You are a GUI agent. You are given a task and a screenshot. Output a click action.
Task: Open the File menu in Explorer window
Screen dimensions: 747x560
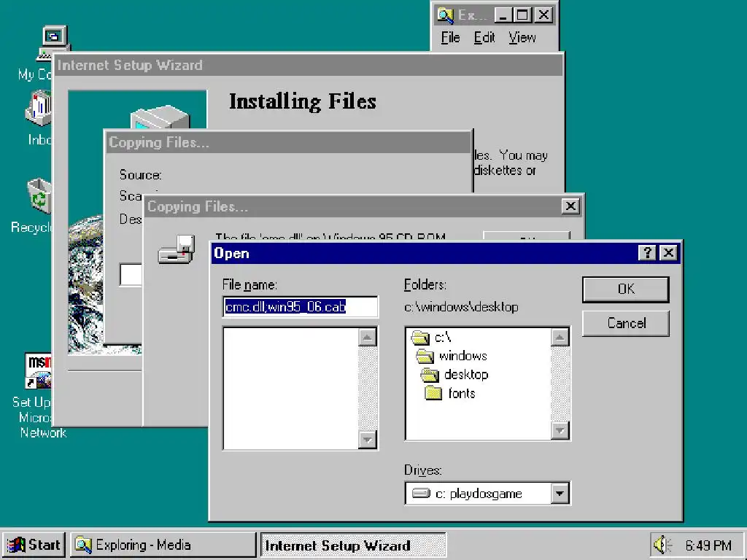pos(450,37)
